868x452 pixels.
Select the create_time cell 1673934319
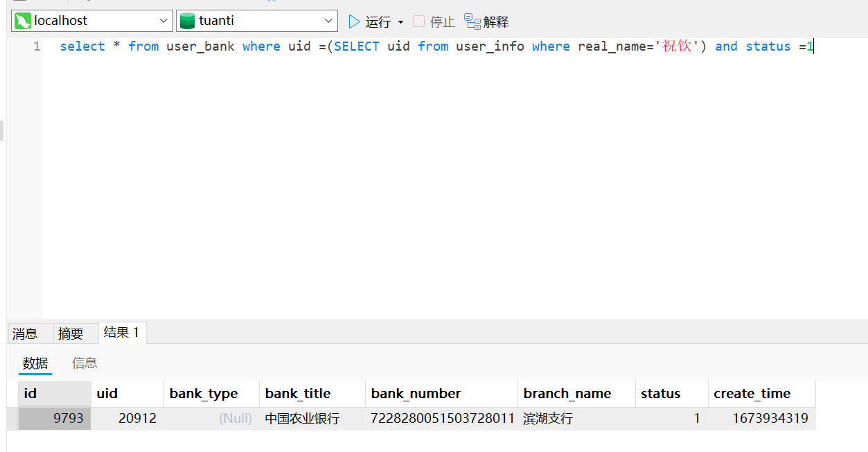(x=762, y=419)
